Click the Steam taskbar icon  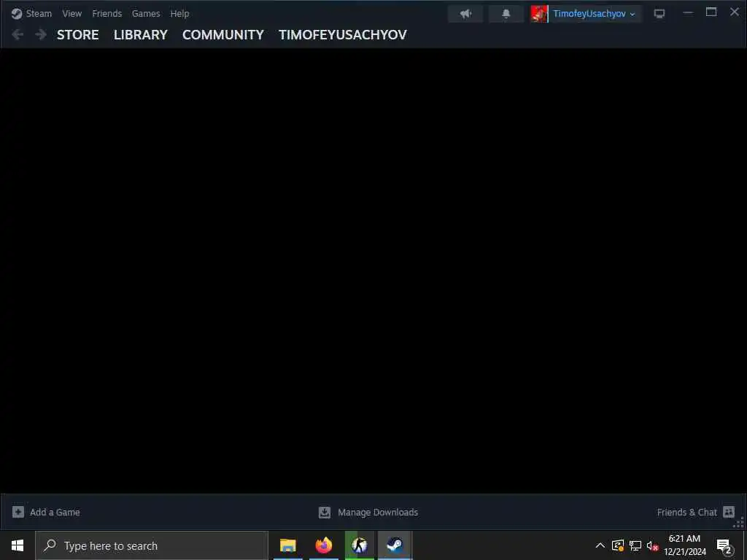395,545
